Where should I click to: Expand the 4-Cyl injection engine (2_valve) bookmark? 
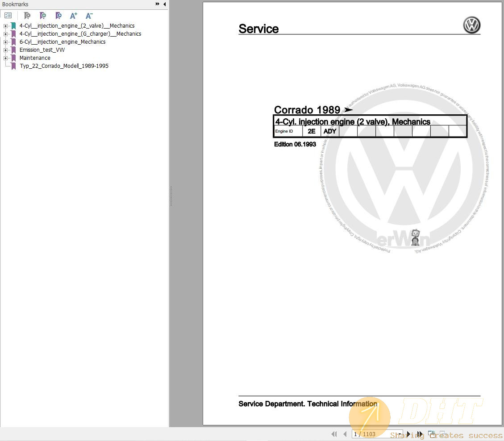5,26
